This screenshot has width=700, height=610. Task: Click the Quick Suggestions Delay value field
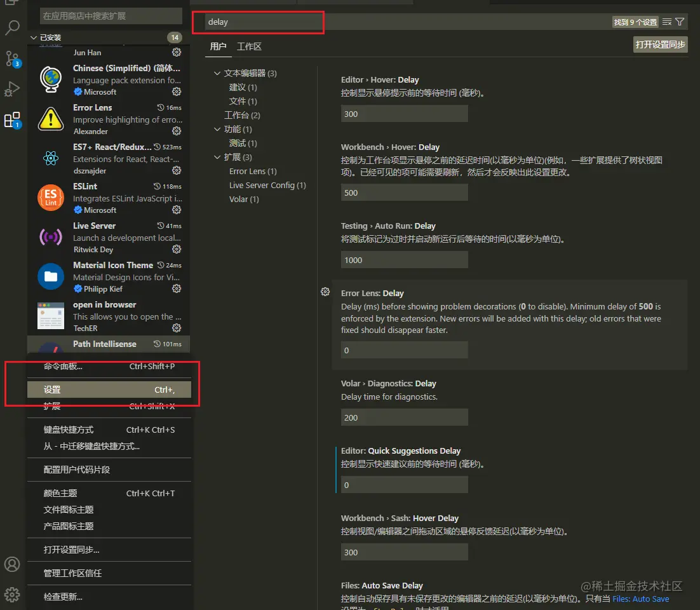405,485
